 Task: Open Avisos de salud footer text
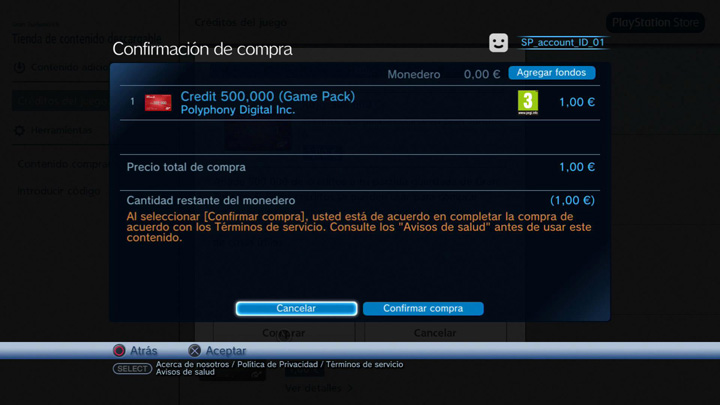185,372
